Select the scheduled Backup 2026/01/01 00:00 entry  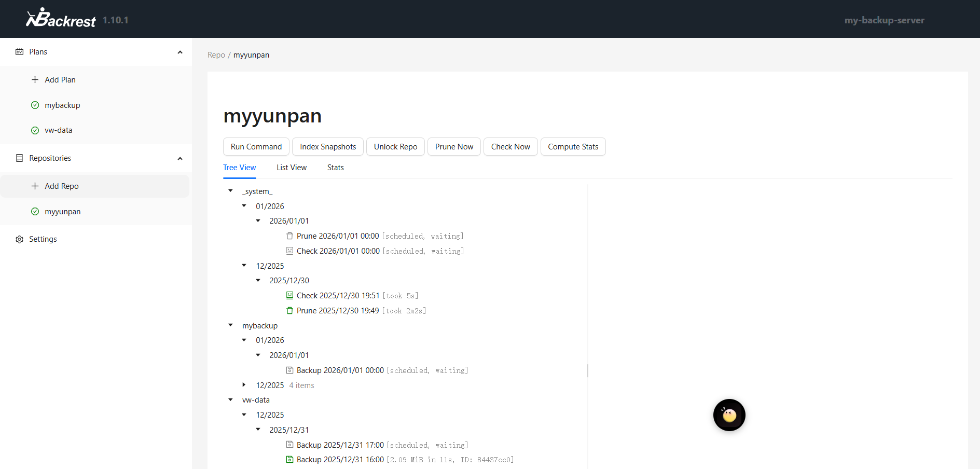(x=340, y=370)
